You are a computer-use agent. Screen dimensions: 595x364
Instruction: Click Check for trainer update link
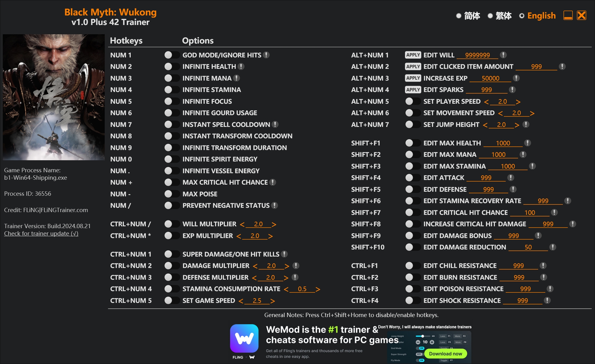click(41, 233)
